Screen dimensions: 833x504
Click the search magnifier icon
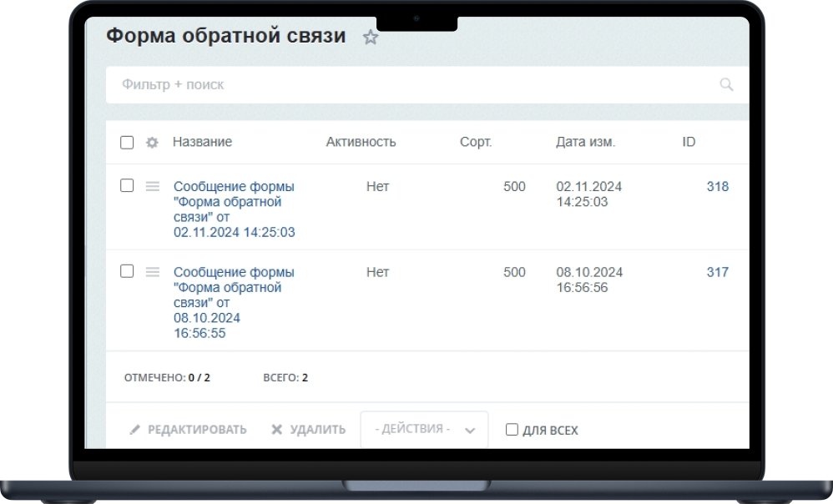(725, 84)
